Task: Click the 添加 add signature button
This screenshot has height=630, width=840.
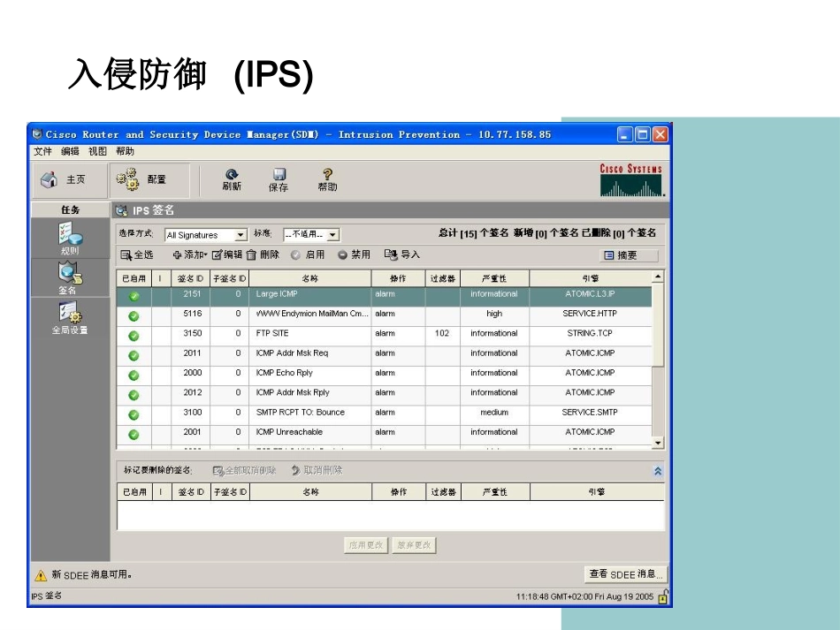Action: coord(189,254)
